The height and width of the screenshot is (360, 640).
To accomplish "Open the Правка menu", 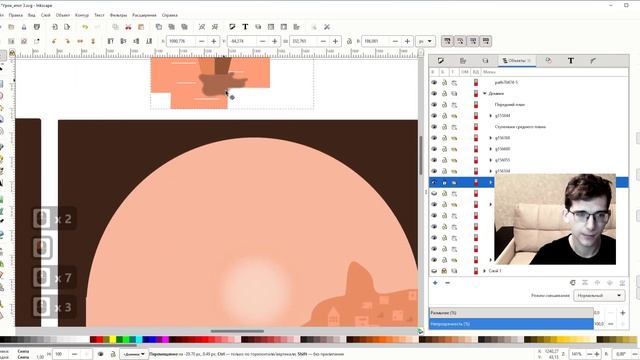I will click(16, 15).
